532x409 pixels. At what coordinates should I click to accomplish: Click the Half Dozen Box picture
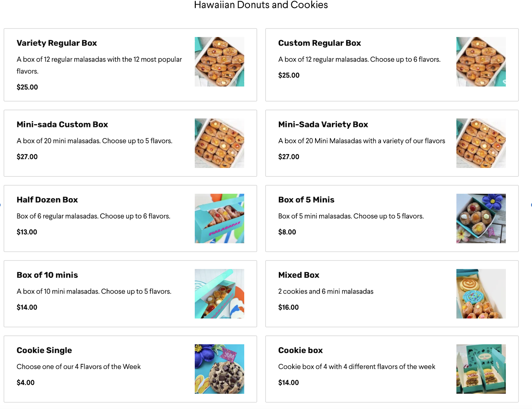(219, 218)
